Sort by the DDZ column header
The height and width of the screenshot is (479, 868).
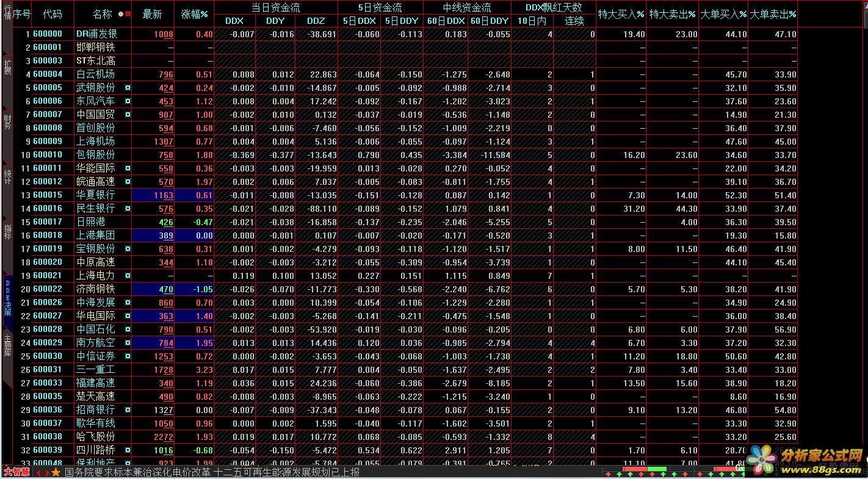click(x=316, y=21)
